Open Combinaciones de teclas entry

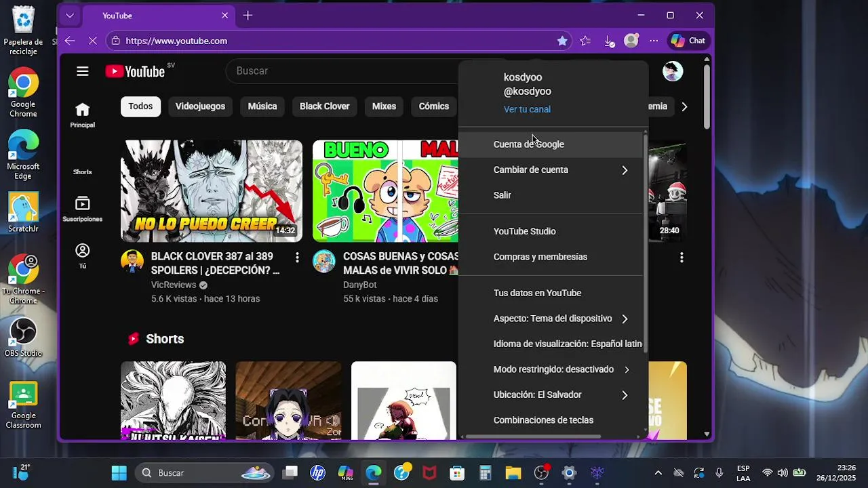click(551, 420)
